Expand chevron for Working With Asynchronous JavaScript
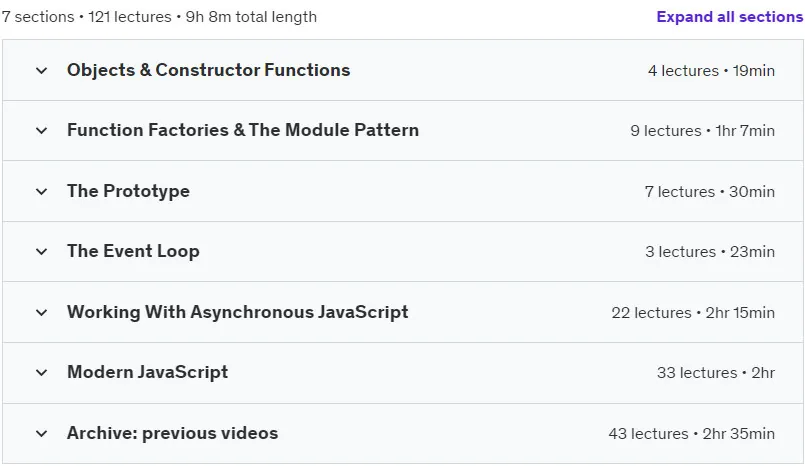 pos(42,313)
